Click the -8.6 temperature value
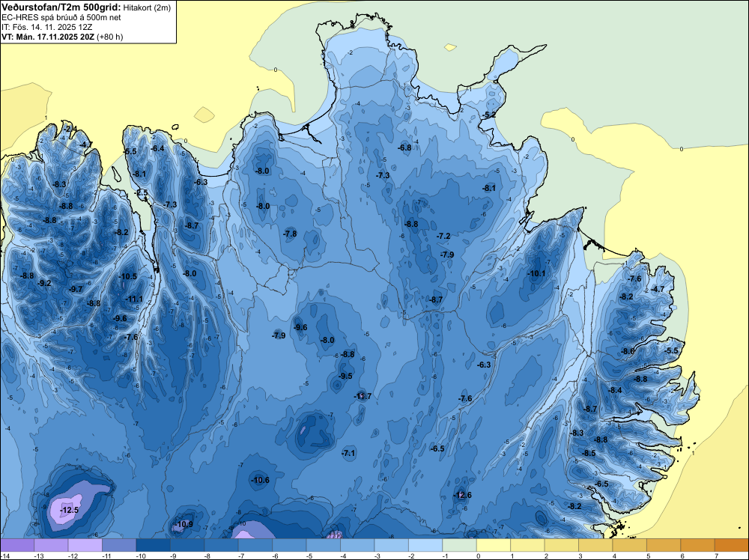749x560 pixels. (628, 351)
